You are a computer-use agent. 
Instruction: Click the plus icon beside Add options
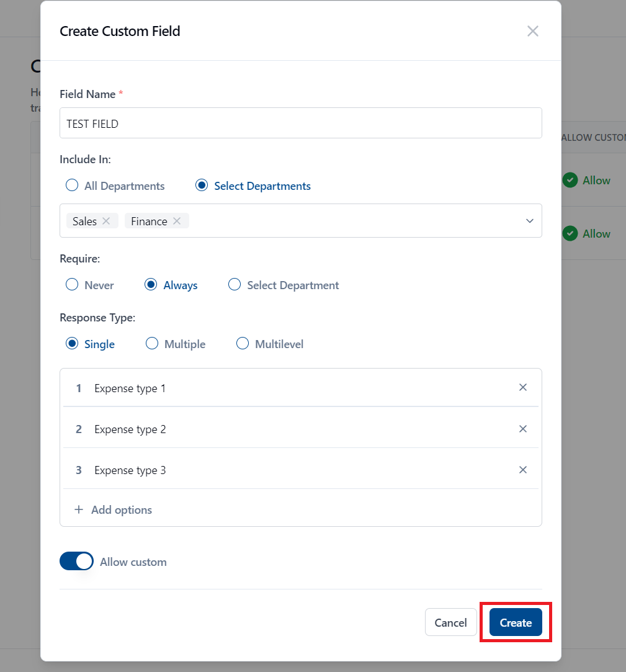[79, 509]
